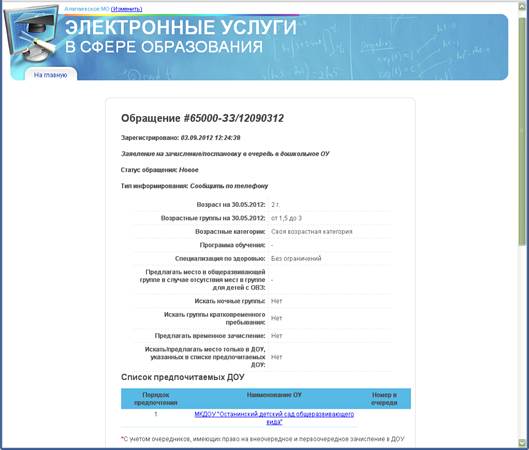Click 'В СФЕРЕ ОБРАЗОВАНИЯ' banner subtitle
529x450 pixels.
[x=164, y=47]
